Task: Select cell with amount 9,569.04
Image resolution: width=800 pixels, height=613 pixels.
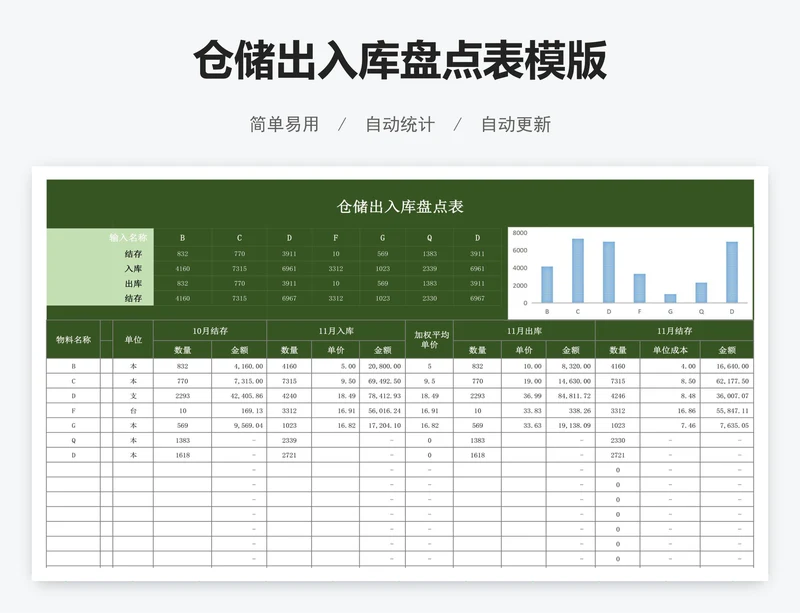Action: click(239, 425)
